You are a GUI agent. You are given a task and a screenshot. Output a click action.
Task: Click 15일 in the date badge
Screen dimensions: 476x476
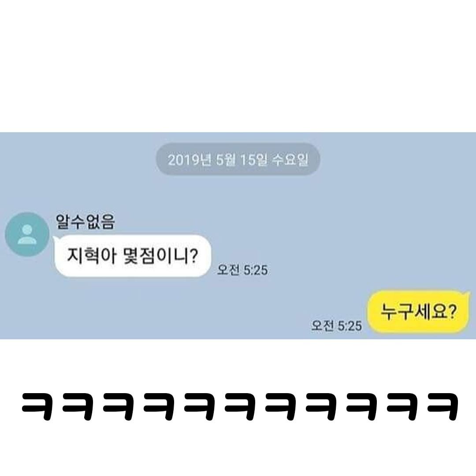click(x=254, y=160)
